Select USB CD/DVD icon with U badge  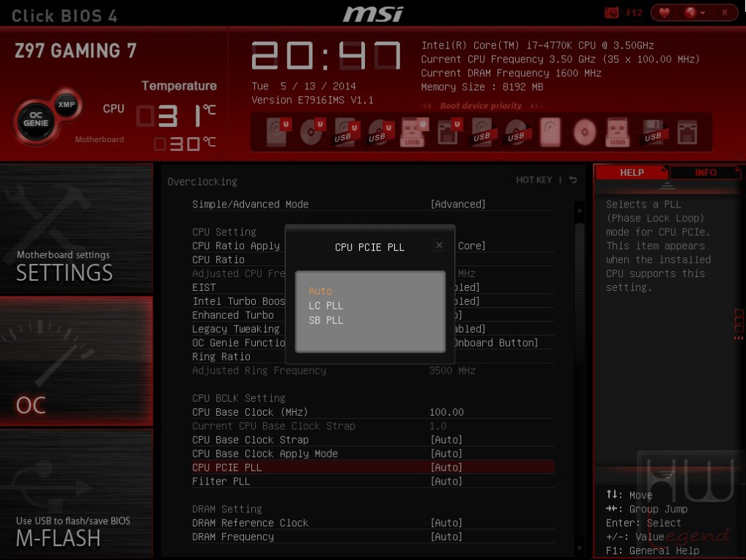(x=380, y=132)
